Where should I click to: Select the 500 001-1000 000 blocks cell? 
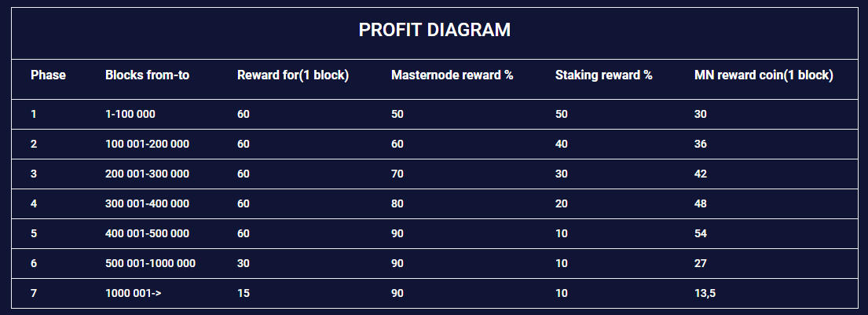pyautogui.click(x=150, y=263)
